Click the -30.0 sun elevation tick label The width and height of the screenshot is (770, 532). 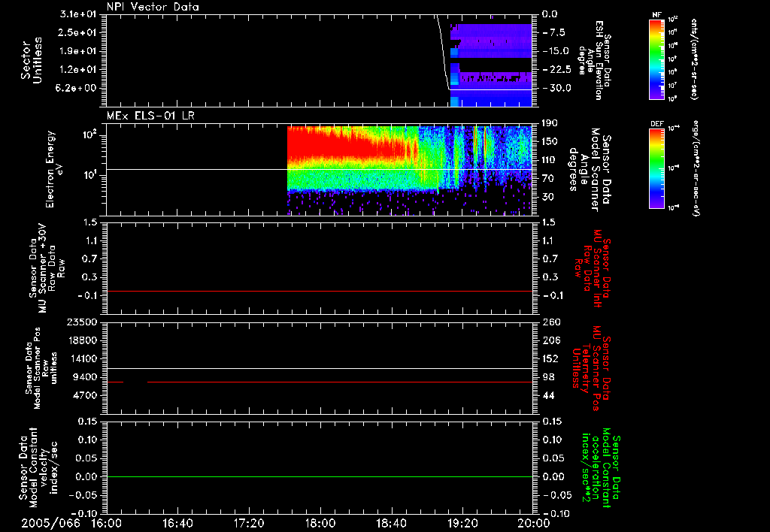pos(557,88)
